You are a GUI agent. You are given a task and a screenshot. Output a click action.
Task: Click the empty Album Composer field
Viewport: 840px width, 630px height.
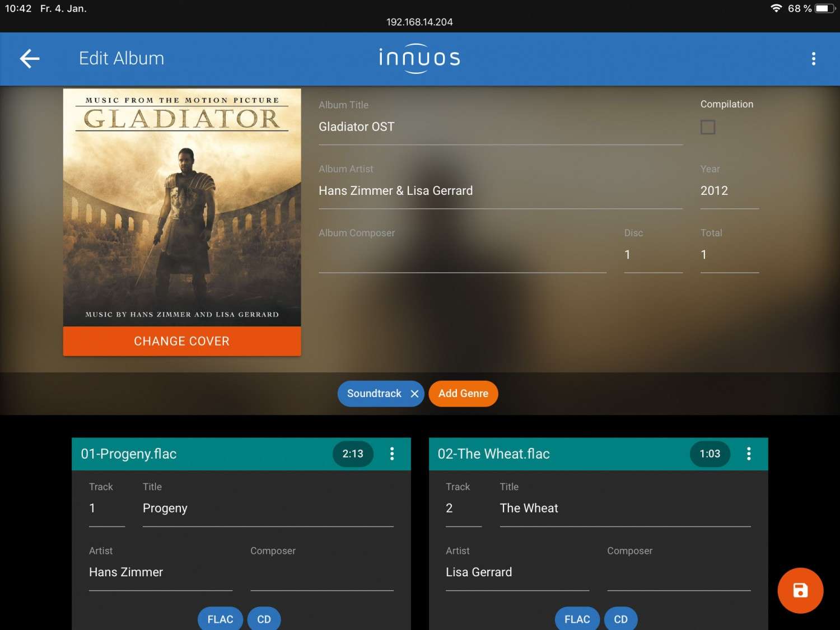pos(463,255)
